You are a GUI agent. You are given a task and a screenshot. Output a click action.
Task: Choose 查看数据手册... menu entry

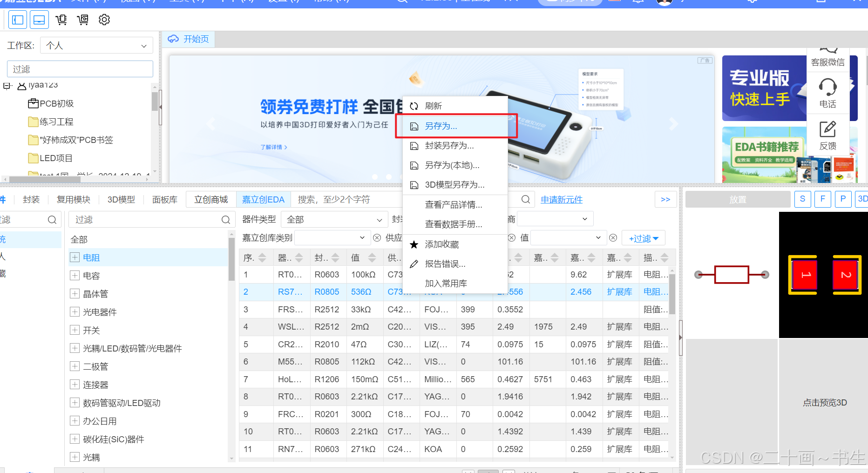[x=455, y=224]
